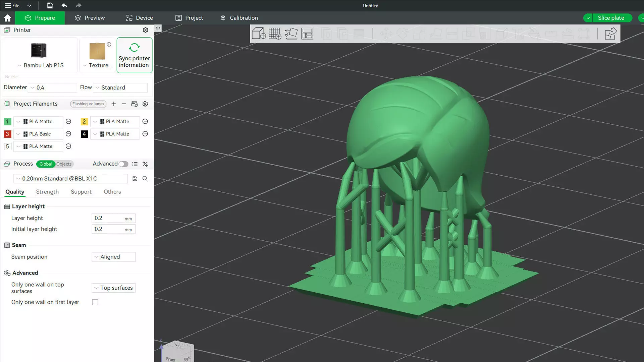The height and width of the screenshot is (362, 644).
Task: Click the Arrange all objects icon
Action: (307, 34)
